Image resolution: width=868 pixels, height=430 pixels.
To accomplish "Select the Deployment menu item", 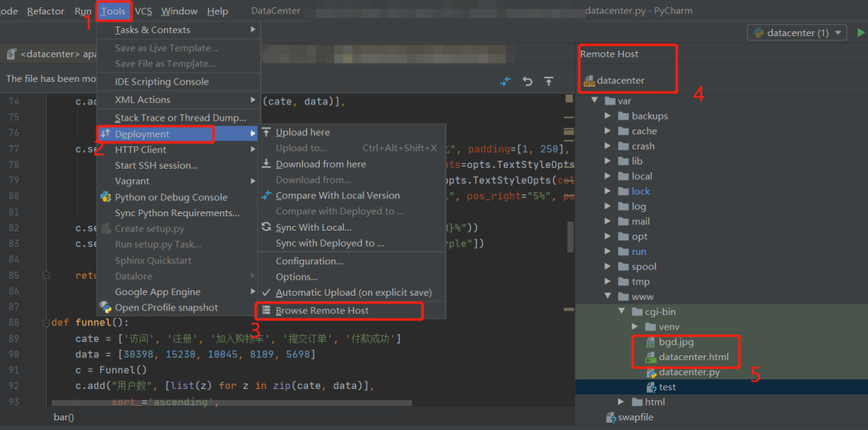I will (178, 134).
